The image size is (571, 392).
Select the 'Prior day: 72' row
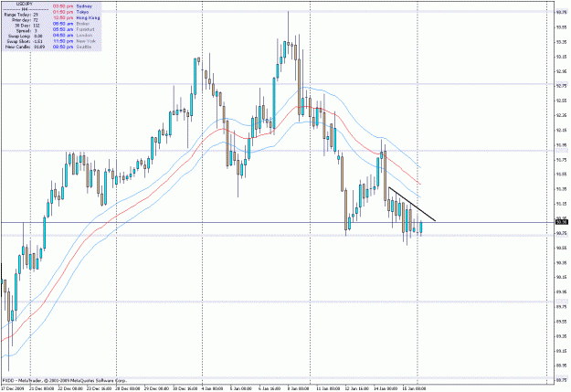click(x=26, y=20)
